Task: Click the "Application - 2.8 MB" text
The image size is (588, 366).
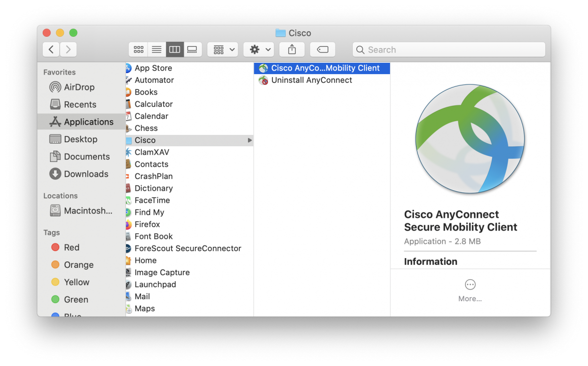Action: pyautogui.click(x=442, y=241)
